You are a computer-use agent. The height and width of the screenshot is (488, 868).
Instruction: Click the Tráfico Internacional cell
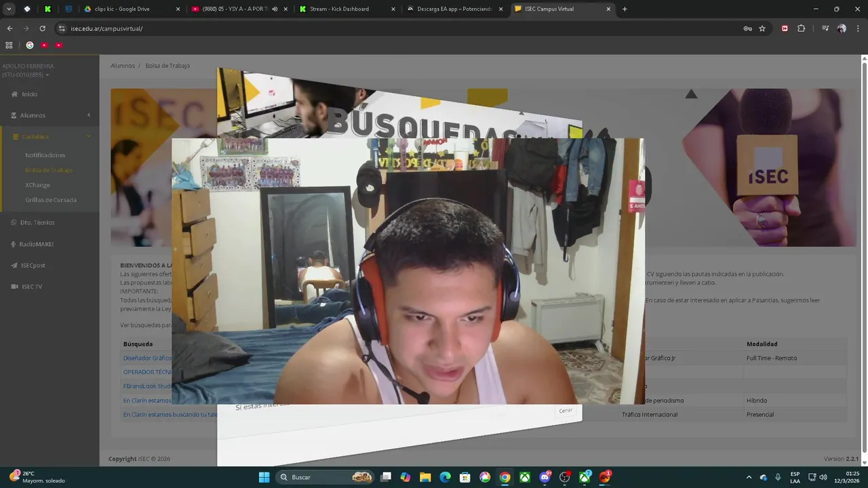point(650,415)
